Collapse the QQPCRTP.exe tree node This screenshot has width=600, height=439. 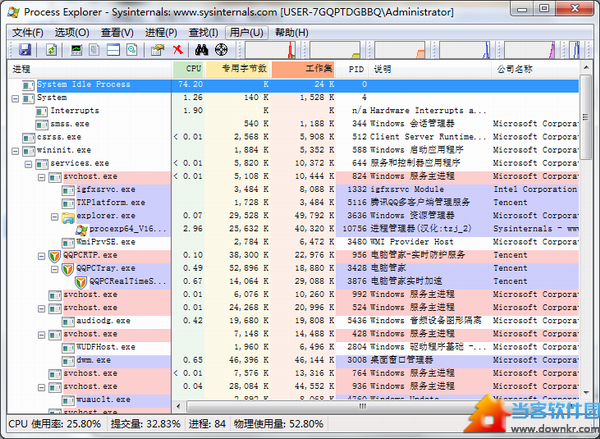click(42, 255)
